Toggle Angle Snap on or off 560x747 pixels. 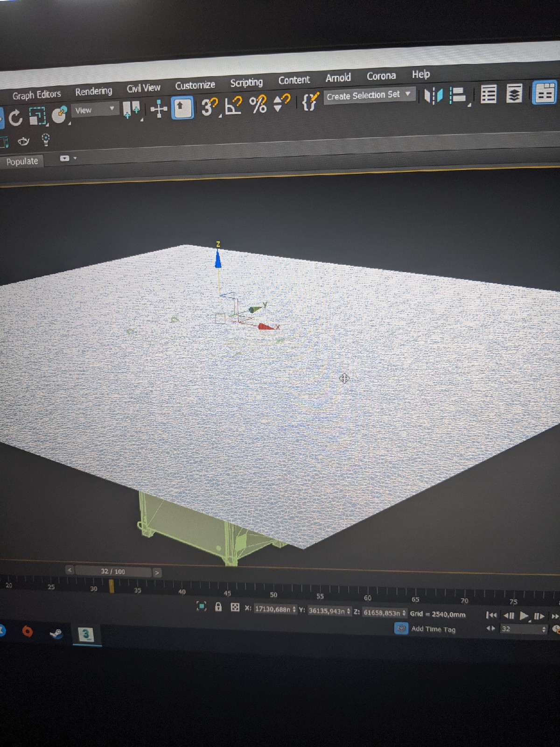pyautogui.click(x=233, y=105)
